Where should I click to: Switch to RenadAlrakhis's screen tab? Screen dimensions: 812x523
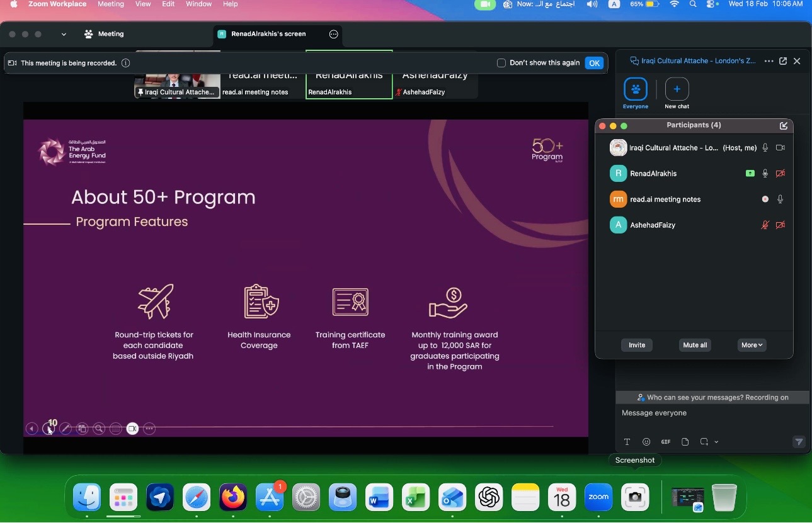point(268,34)
